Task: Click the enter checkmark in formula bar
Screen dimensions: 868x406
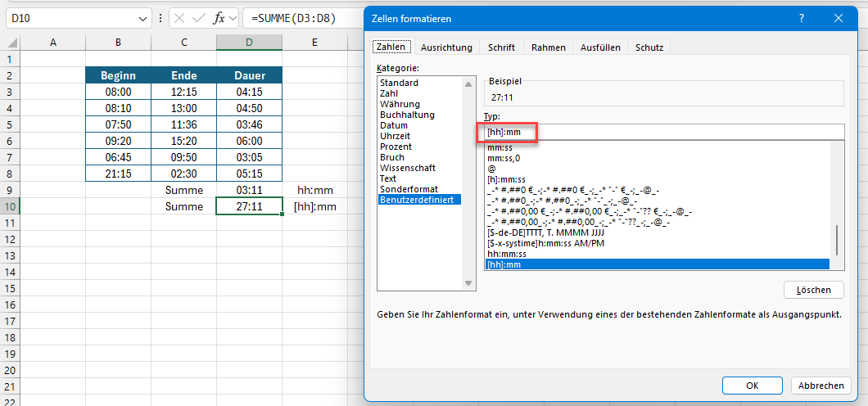Action: point(200,18)
